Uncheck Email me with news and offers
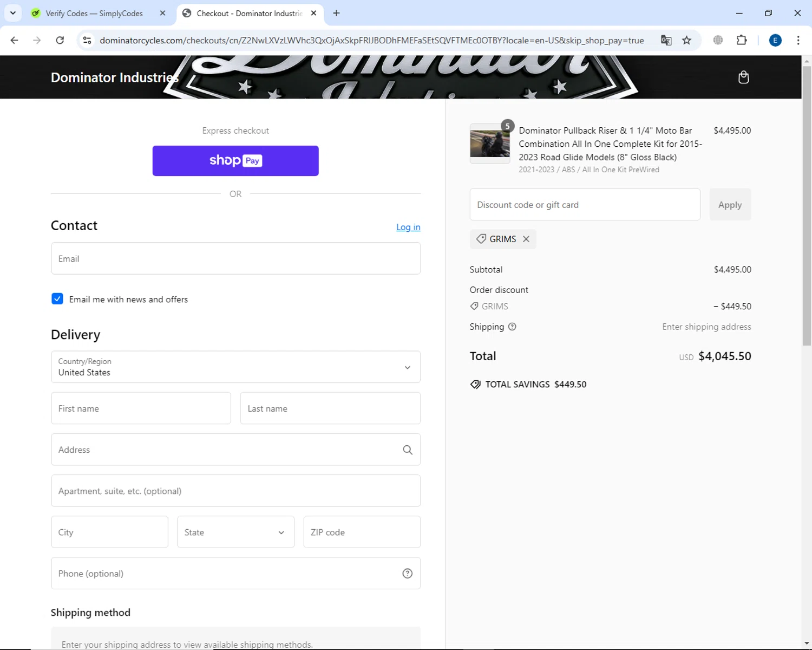The height and width of the screenshot is (650, 812). (57, 299)
